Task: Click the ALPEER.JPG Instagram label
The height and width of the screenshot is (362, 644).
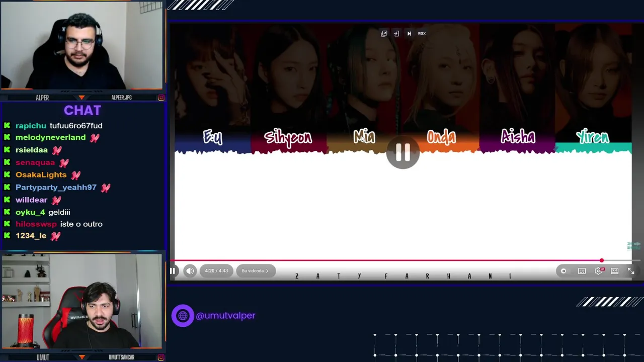Action: point(121,98)
